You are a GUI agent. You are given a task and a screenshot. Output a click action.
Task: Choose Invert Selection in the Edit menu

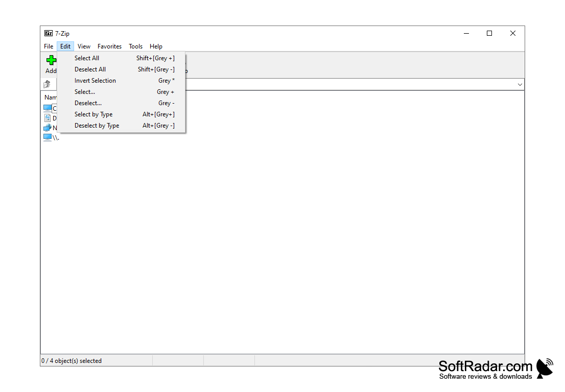[x=95, y=80]
